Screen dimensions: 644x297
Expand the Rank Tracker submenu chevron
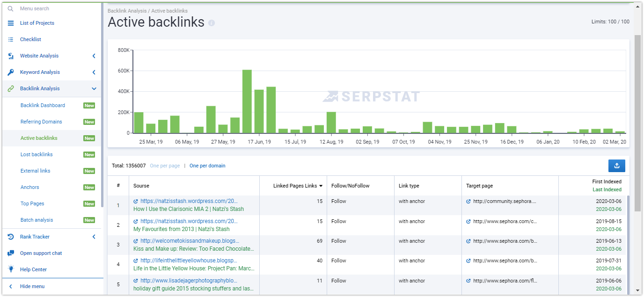coord(94,237)
